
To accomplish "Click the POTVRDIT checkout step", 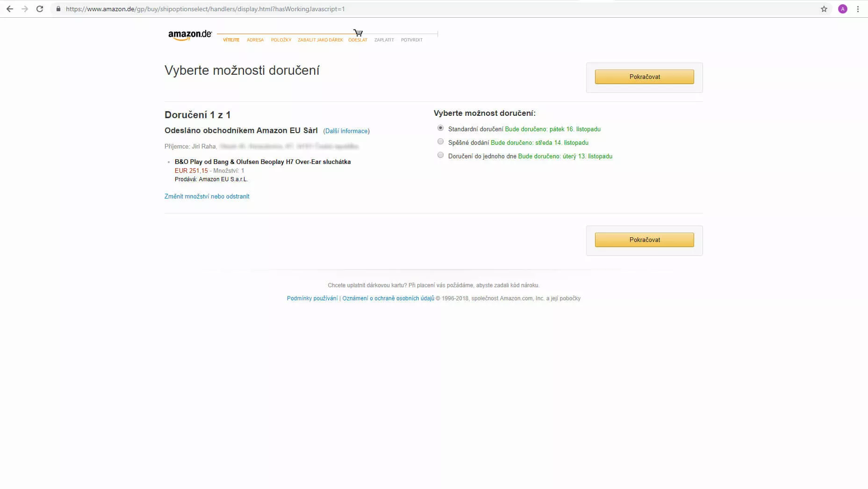I will click(412, 40).
